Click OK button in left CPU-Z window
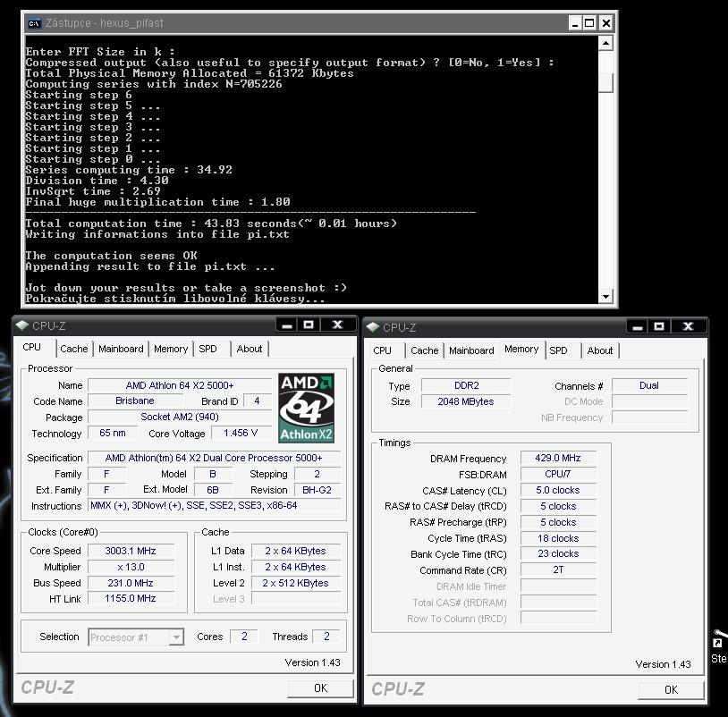 (x=320, y=687)
